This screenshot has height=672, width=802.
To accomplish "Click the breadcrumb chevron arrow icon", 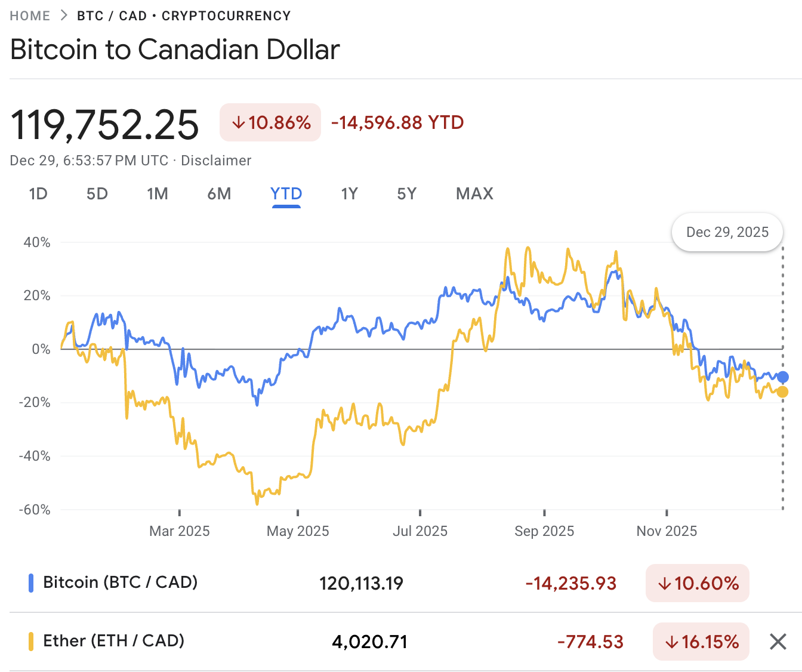I will click(x=64, y=16).
